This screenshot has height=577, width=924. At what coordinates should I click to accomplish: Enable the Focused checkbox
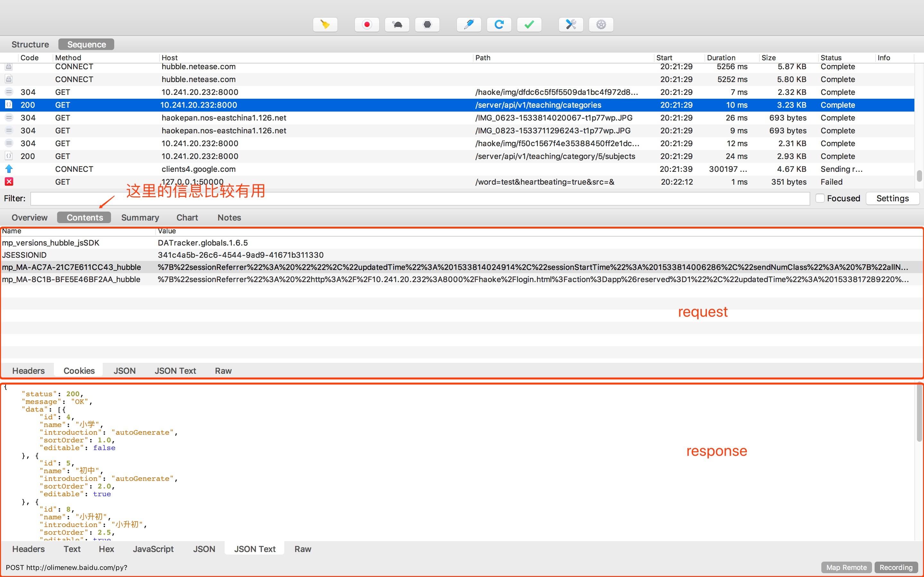pos(819,198)
